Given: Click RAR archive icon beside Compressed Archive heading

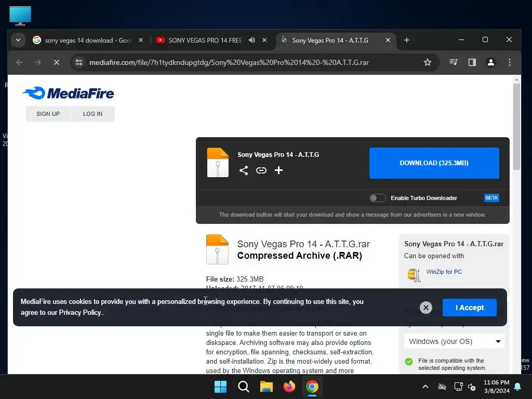Looking at the screenshot, I should click(217, 249).
